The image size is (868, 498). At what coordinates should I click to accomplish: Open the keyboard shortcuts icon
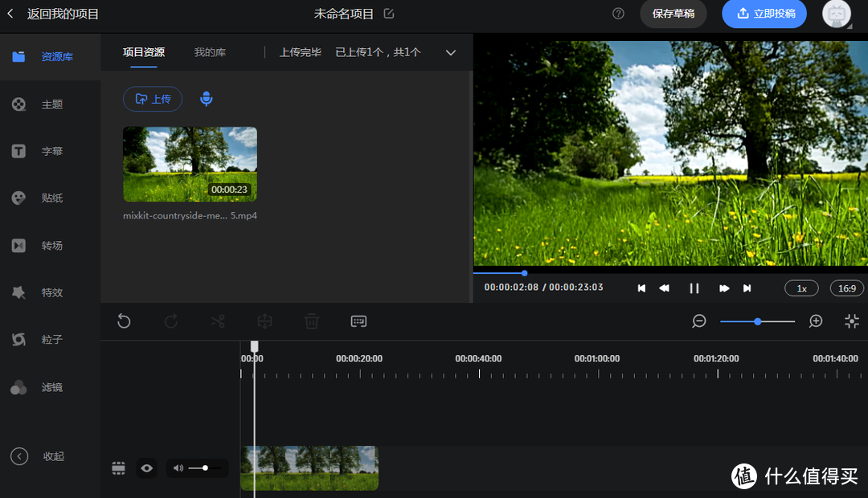tap(358, 321)
